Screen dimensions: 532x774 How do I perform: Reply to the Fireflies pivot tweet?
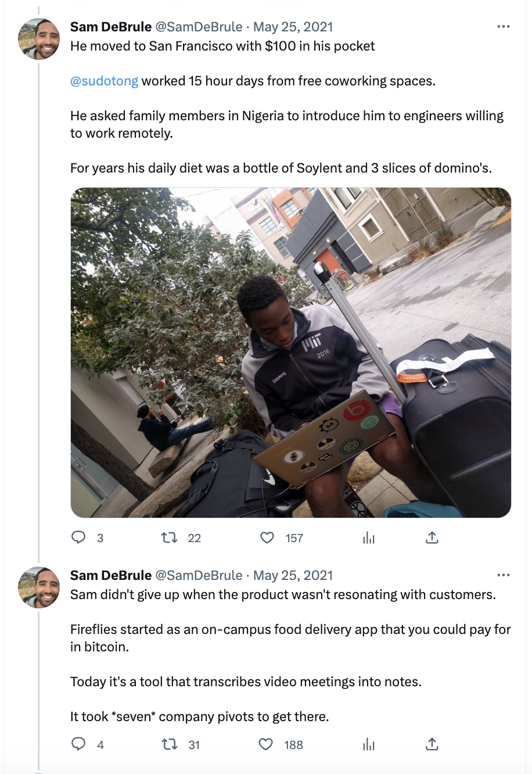[x=78, y=744]
